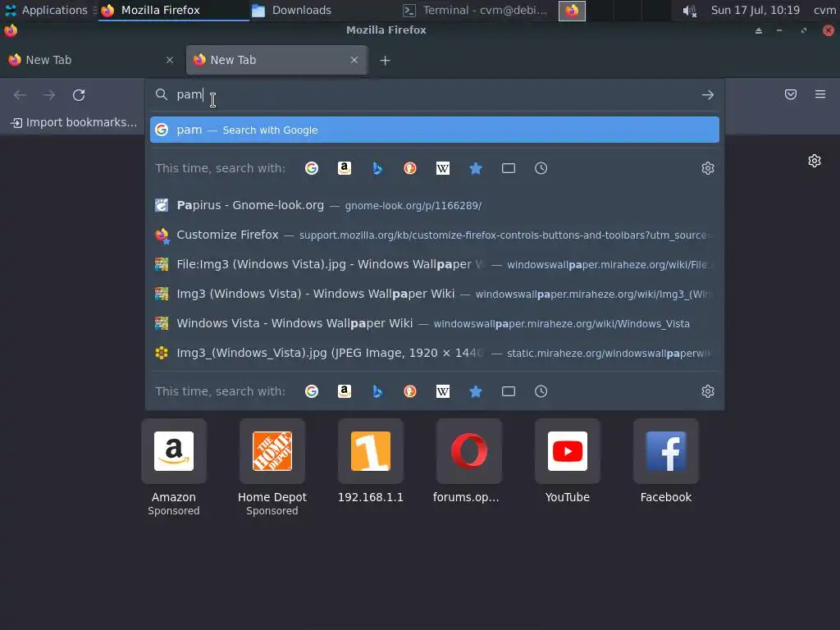Open File:Img3 (Windows Vista).jpg suggestion
Image resolution: width=840 pixels, height=630 pixels.
point(435,264)
